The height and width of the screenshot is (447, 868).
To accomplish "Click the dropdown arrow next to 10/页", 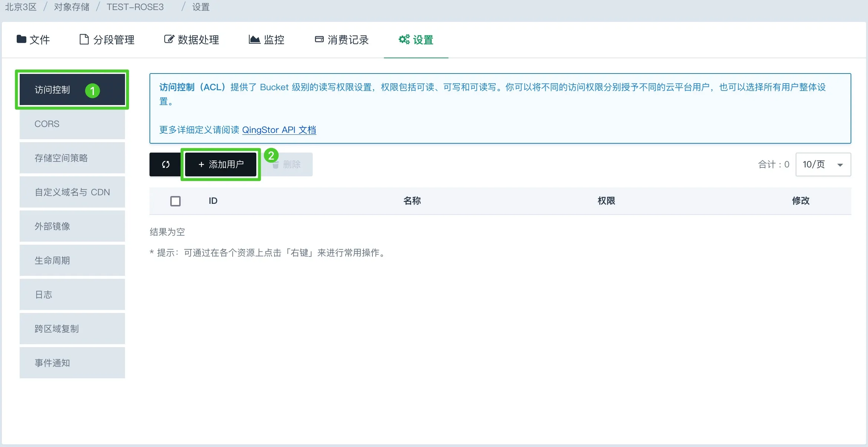I will [840, 165].
